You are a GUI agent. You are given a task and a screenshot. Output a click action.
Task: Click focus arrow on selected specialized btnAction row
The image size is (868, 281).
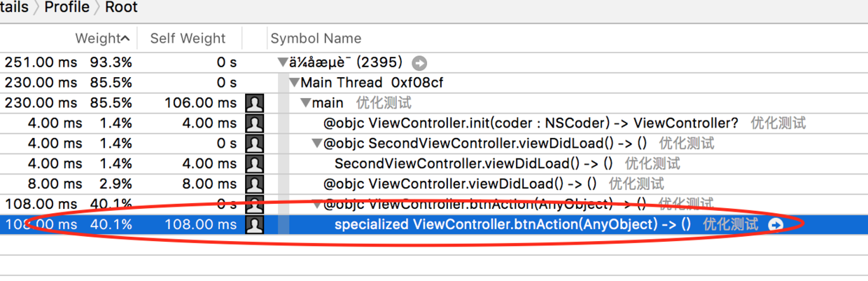click(x=776, y=225)
